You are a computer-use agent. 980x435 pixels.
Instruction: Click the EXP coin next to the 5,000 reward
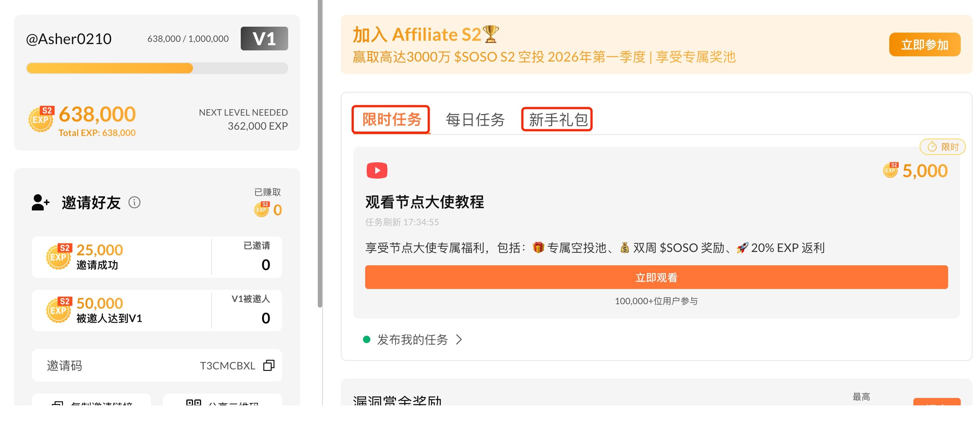point(890,170)
